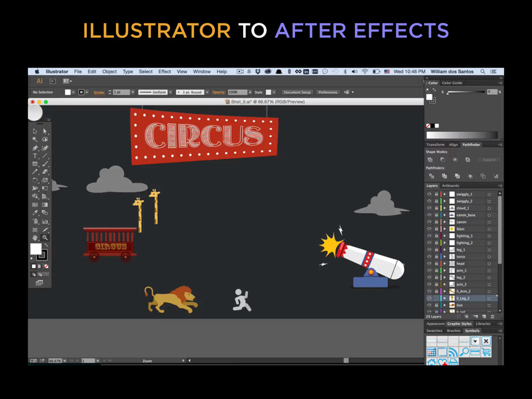Screen dimensions: 532x399
Task: Select the Hand tool
Action: 35,237
